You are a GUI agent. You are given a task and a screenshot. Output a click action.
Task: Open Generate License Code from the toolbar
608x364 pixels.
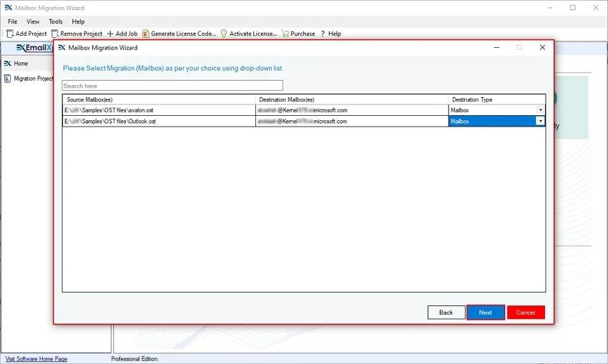click(179, 34)
